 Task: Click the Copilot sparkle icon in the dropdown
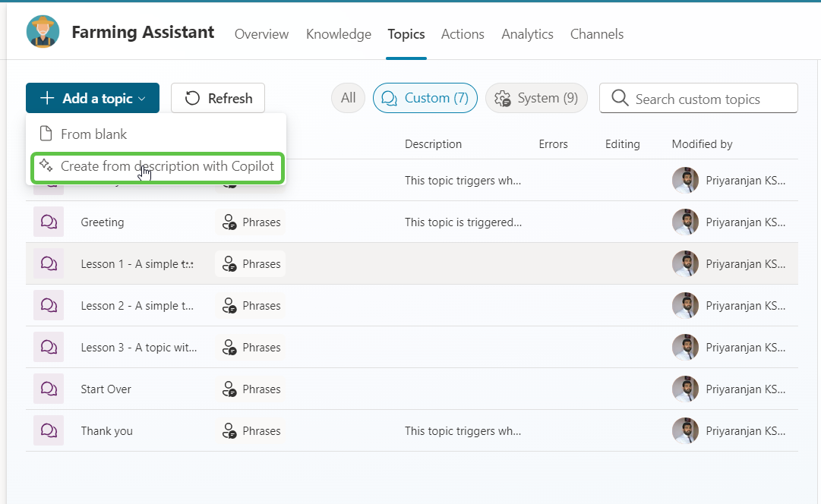point(46,166)
